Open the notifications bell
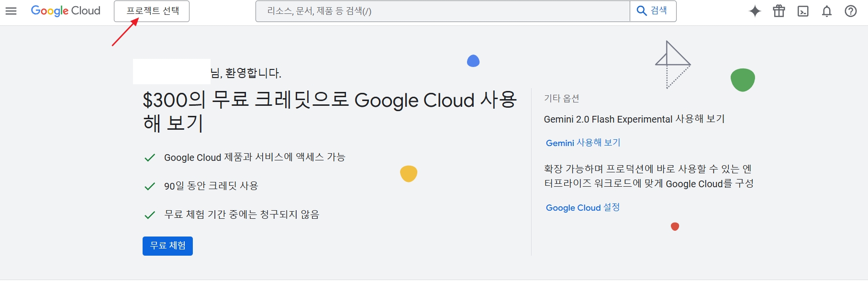 tap(827, 11)
